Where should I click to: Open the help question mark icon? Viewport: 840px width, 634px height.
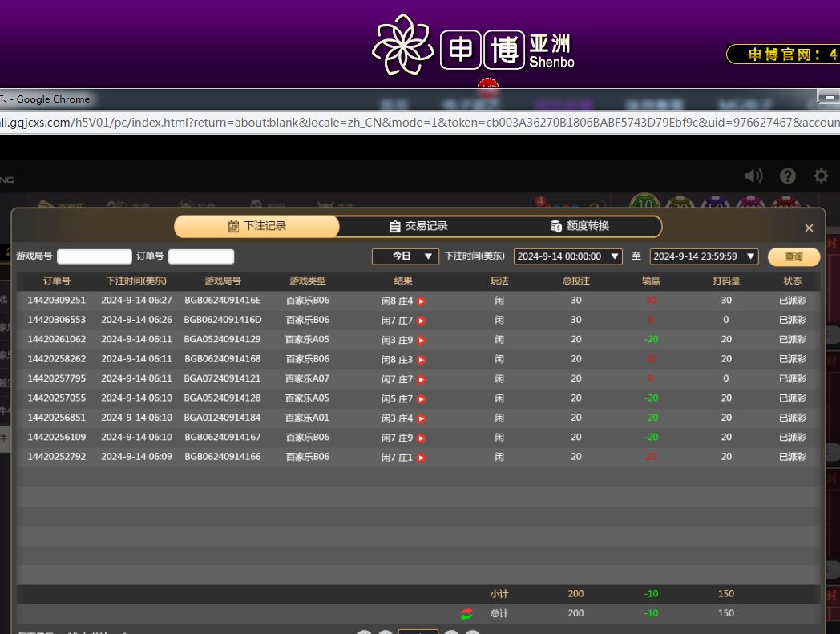click(788, 176)
